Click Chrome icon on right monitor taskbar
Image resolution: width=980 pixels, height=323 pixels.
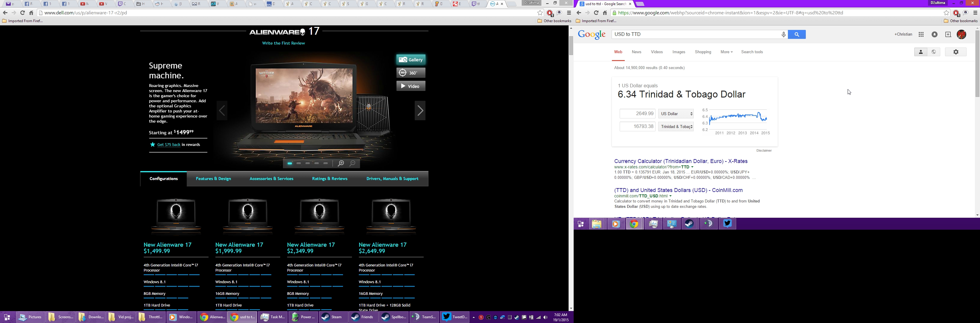click(x=634, y=224)
